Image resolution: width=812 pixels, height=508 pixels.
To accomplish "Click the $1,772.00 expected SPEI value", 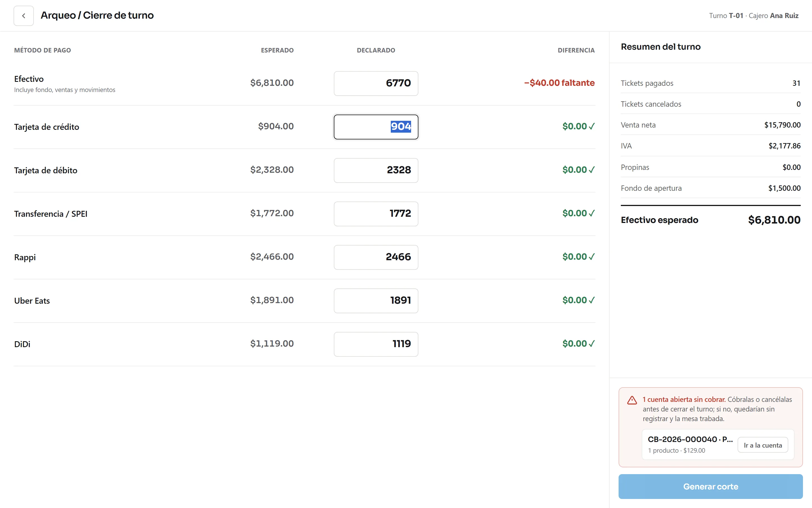I will pos(272,213).
